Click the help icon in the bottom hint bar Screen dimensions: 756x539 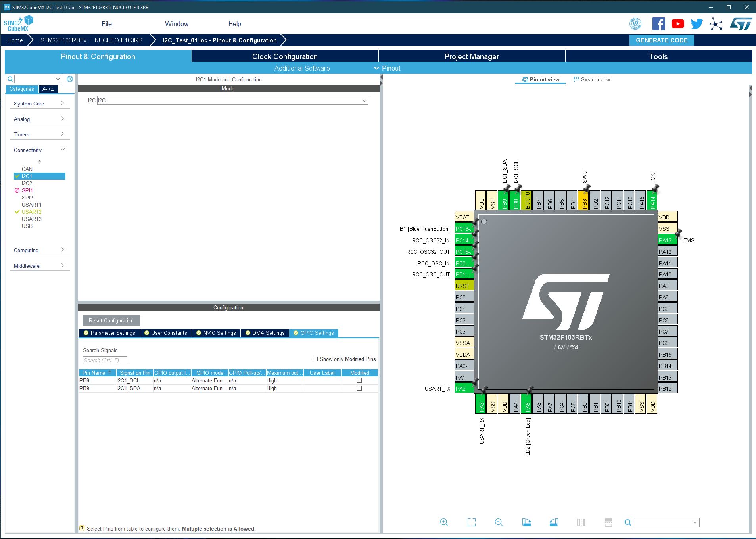click(82, 528)
